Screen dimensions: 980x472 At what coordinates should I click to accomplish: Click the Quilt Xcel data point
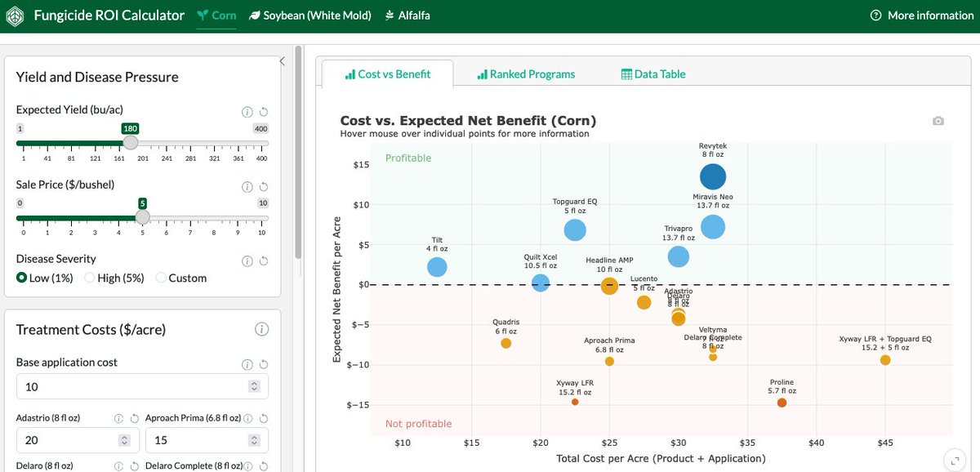[x=541, y=283]
